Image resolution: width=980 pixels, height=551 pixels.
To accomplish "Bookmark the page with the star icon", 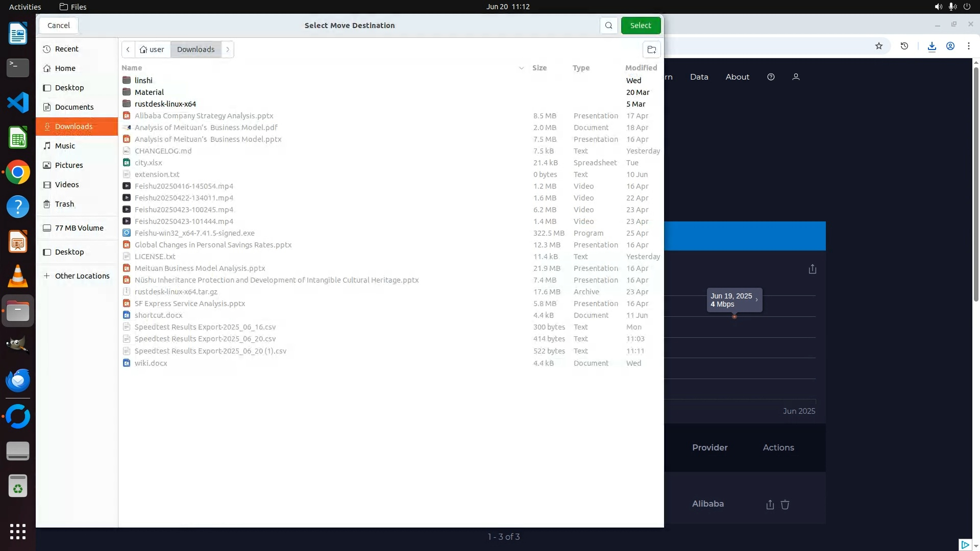I will tap(878, 46).
